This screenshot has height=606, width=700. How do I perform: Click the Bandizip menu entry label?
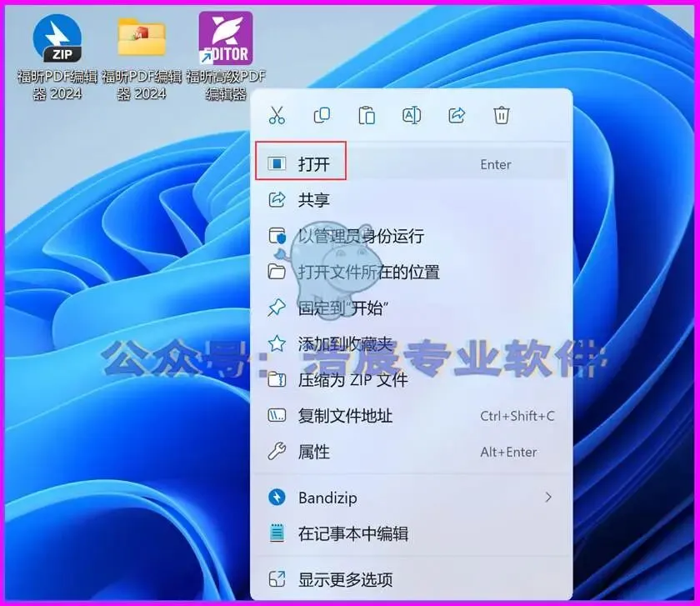pos(327,498)
